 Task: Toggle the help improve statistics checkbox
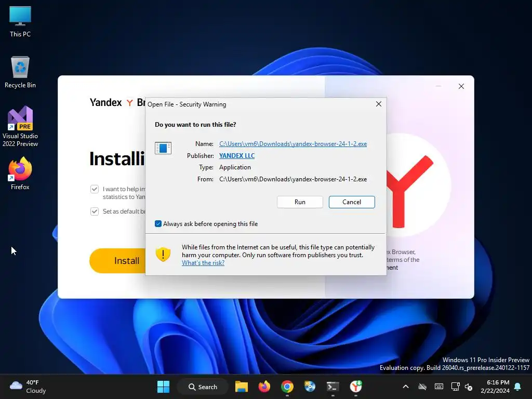(x=95, y=189)
